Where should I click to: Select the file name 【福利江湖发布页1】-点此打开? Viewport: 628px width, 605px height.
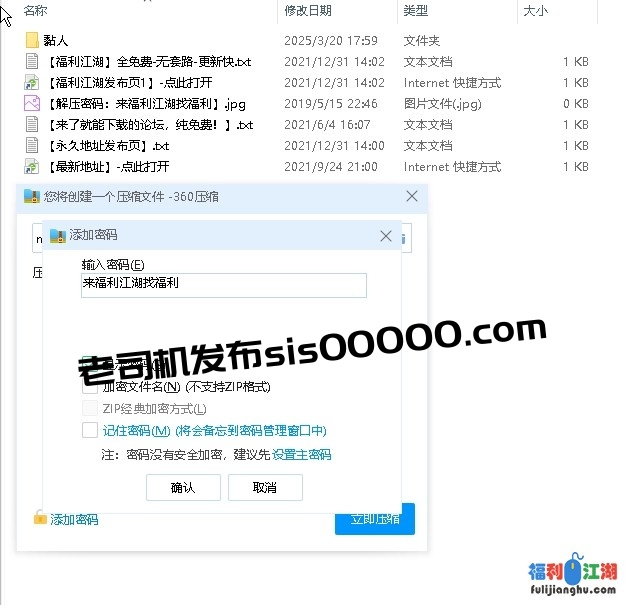pyautogui.click(x=130, y=82)
